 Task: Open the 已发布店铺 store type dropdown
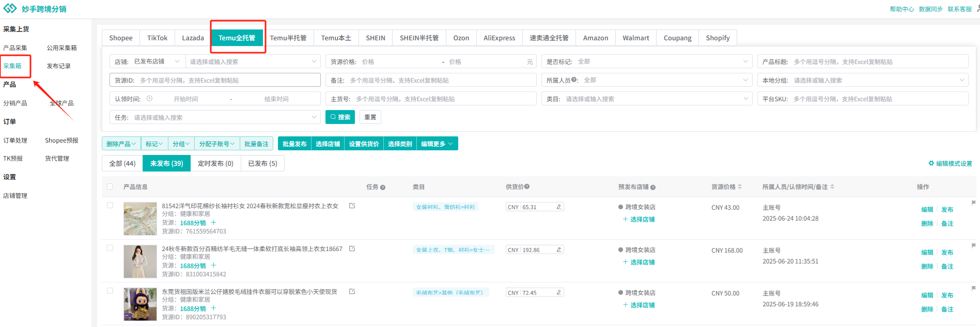pyautogui.click(x=158, y=61)
